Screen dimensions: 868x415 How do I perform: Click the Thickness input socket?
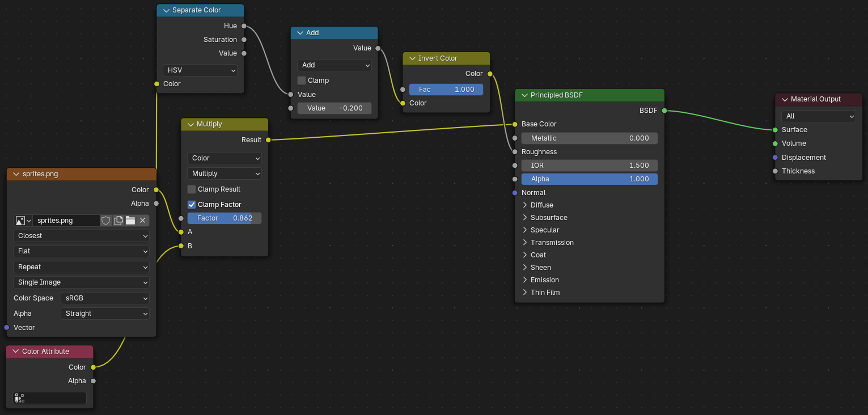pyautogui.click(x=775, y=171)
